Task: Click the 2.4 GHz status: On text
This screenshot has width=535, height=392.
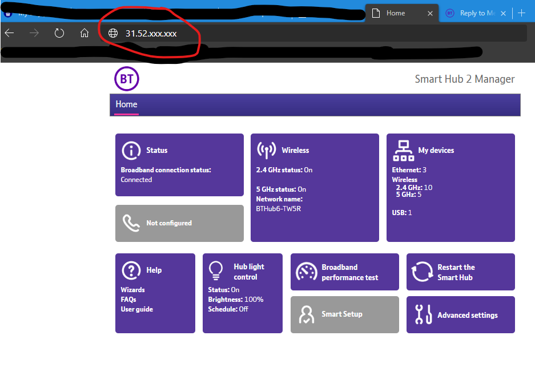Action: point(284,170)
